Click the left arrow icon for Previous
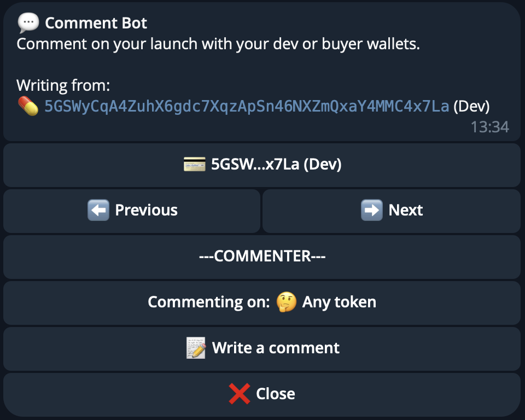Image resolution: width=525 pixels, height=420 pixels. (x=98, y=210)
